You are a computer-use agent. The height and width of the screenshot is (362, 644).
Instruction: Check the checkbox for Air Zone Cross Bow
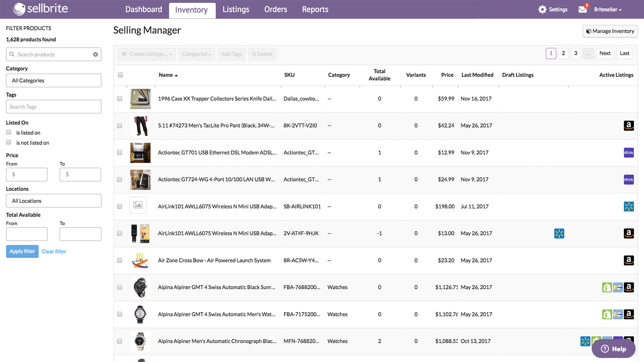[x=120, y=260]
